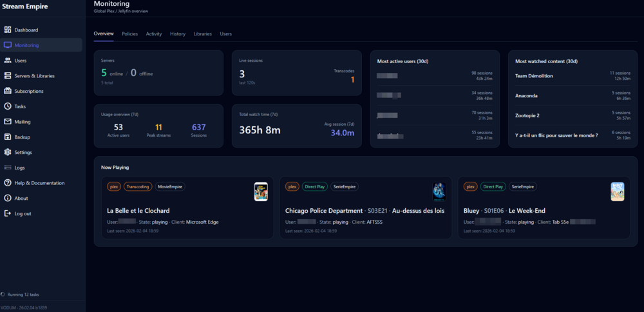Image resolution: width=644 pixels, height=312 pixels.
Task: Click the 53 Active users value
Action: click(118, 128)
